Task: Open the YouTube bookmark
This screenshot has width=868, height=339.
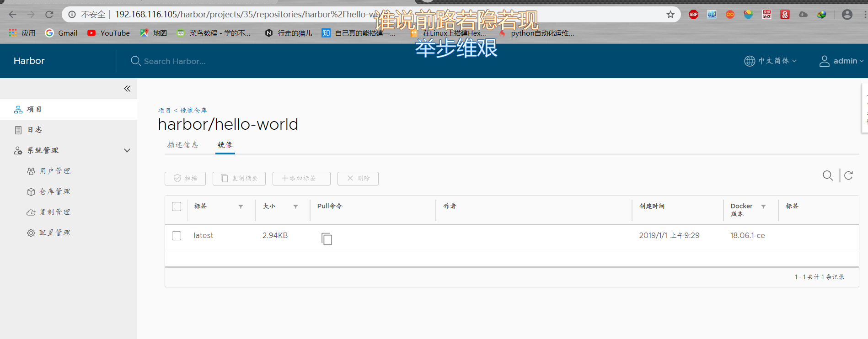Action: pyautogui.click(x=109, y=33)
